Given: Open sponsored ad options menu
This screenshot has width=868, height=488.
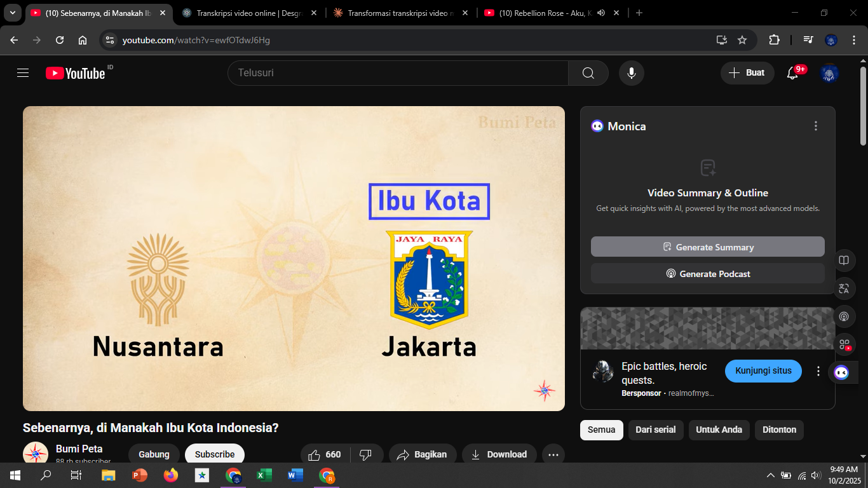Looking at the screenshot, I should [818, 371].
